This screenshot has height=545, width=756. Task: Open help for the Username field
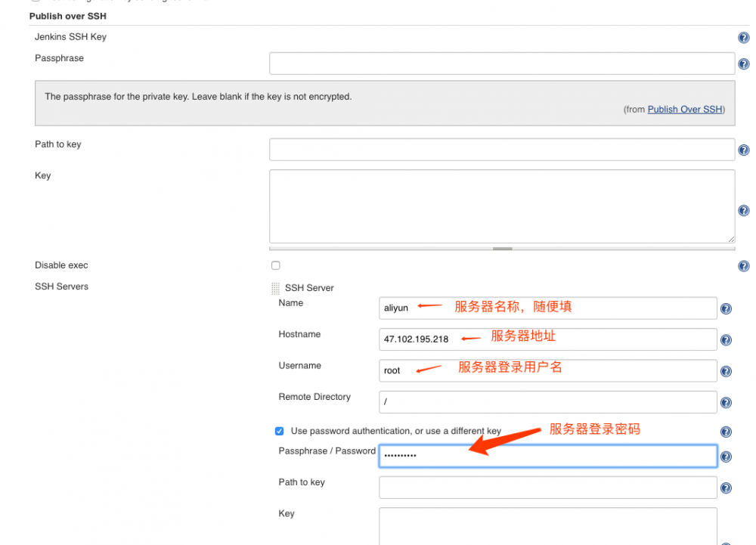point(726,371)
